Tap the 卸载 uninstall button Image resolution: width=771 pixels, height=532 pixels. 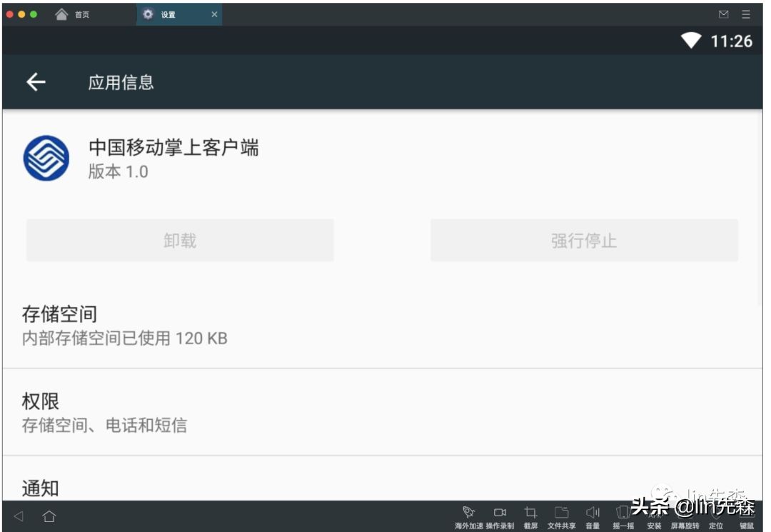tap(180, 241)
